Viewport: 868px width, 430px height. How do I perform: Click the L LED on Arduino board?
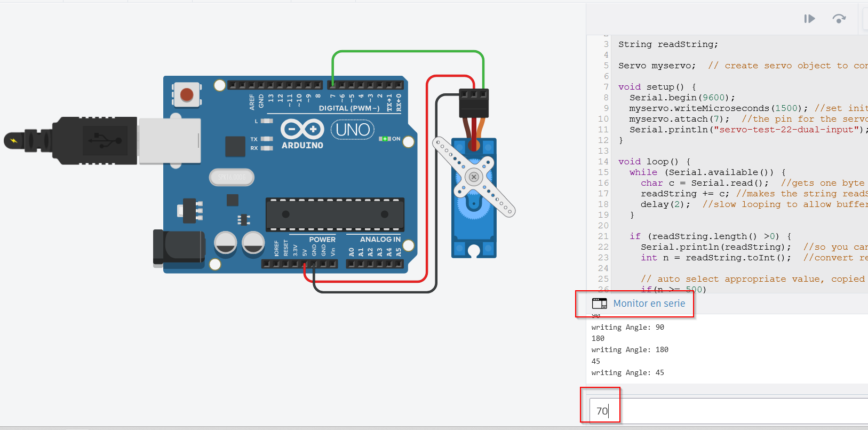pyautogui.click(x=267, y=121)
